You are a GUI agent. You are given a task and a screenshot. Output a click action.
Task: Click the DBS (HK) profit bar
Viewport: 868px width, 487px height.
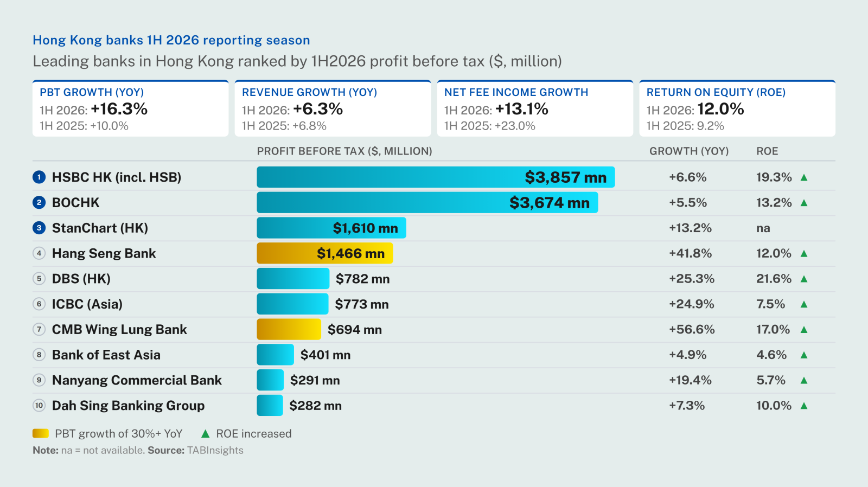(x=293, y=279)
